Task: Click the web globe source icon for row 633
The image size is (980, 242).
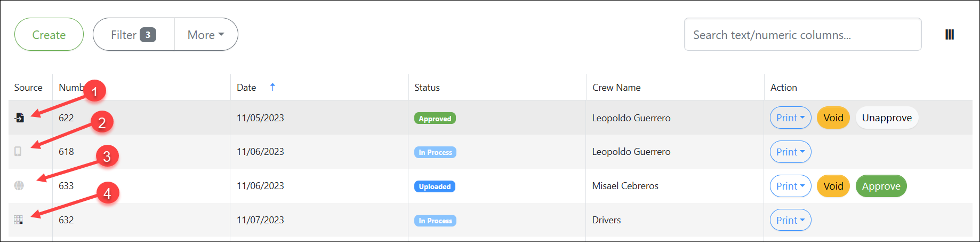Action: click(19, 185)
